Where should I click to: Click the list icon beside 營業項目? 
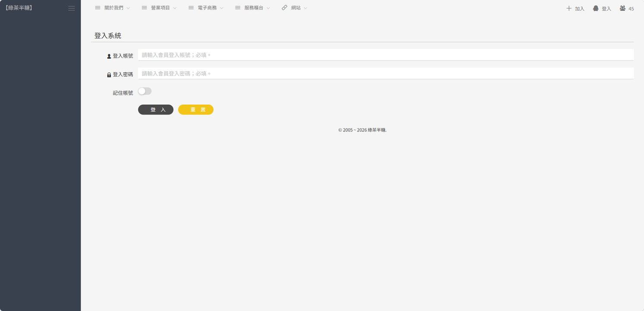(144, 8)
